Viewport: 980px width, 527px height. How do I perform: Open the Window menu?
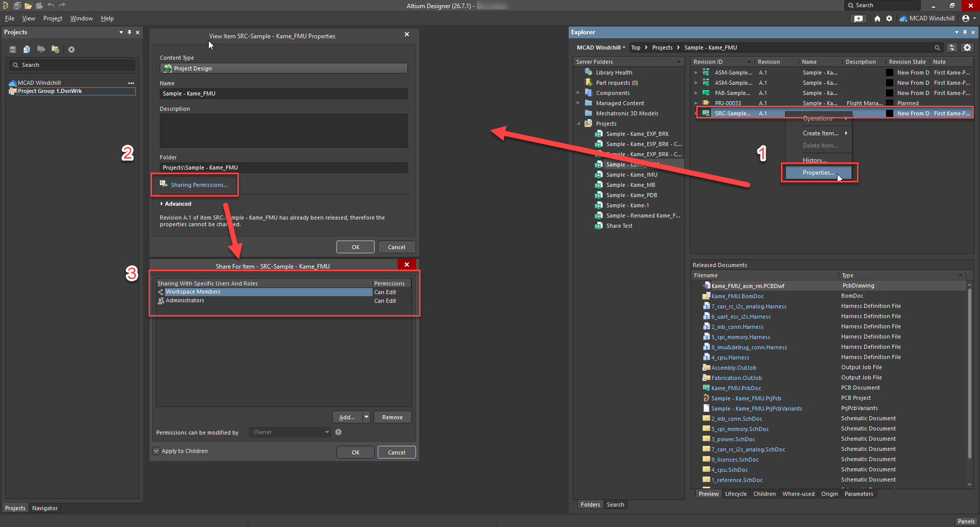point(82,18)
